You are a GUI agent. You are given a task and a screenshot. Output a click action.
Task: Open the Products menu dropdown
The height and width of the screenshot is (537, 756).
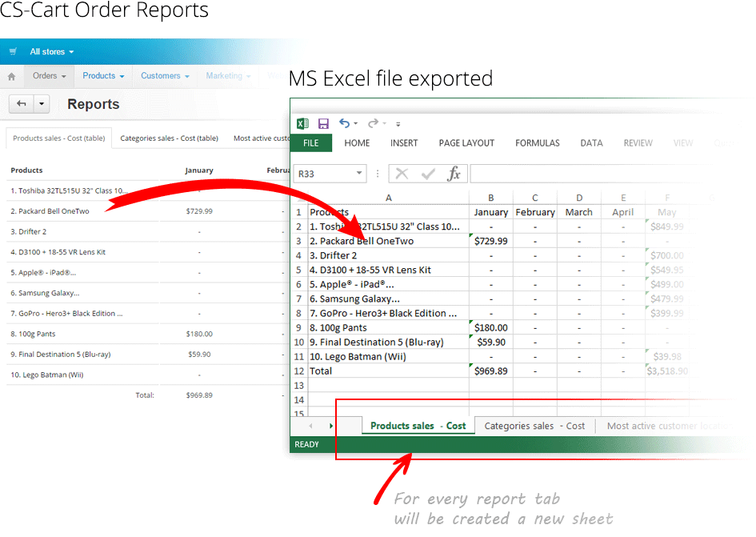pyautogui.click(x=103, y=76)
